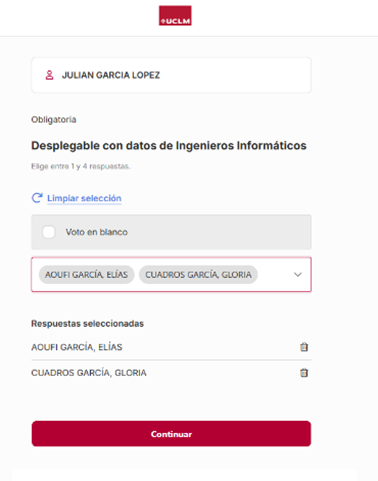Image resolution: width=378 pixels, height=481 pixels.
Task: Click the Obligatoria label
Action: (x=54, y=120)
